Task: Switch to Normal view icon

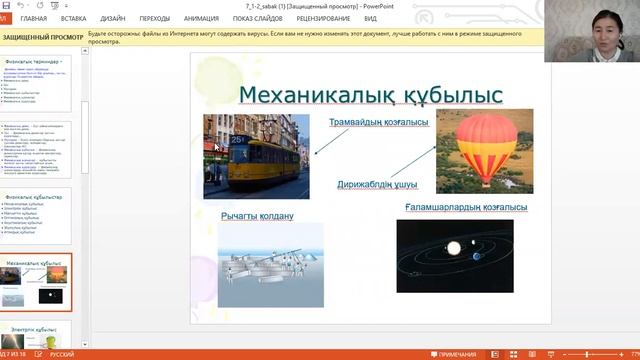Action: pos(495,354)
